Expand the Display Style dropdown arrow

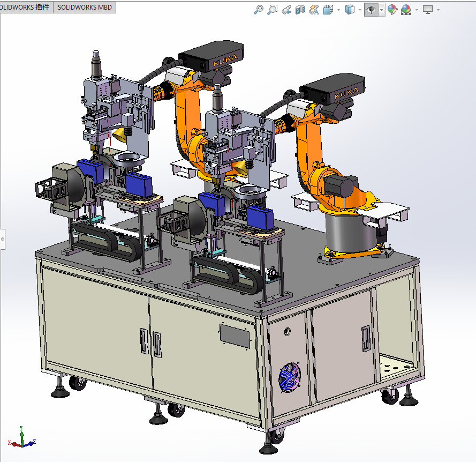tap(360, 10)
